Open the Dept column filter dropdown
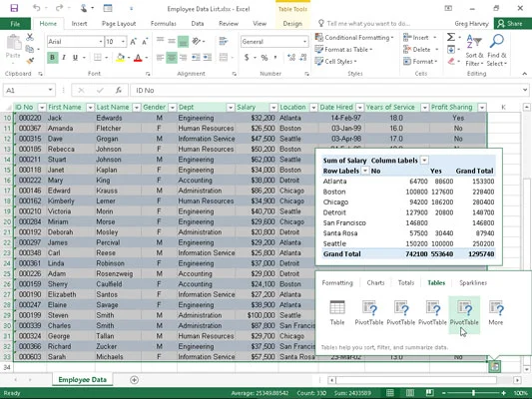532x399 pixels. (x=231, y=108)
